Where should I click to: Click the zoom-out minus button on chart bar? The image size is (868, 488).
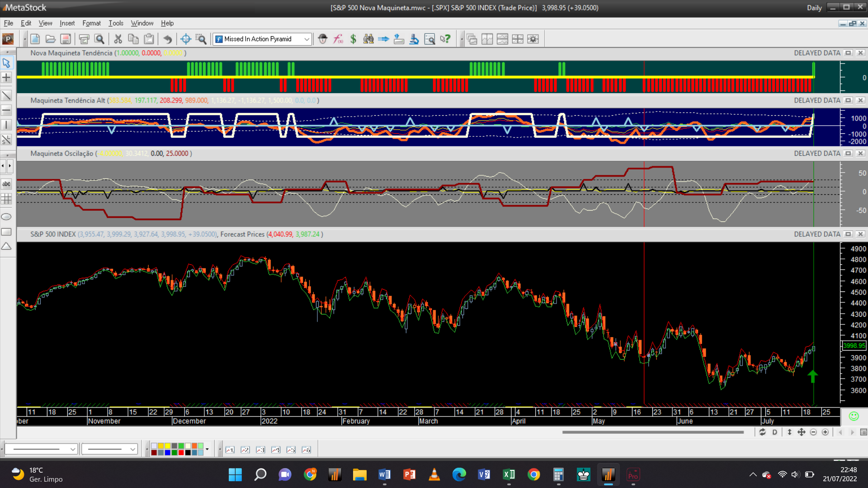pos(813,432)
